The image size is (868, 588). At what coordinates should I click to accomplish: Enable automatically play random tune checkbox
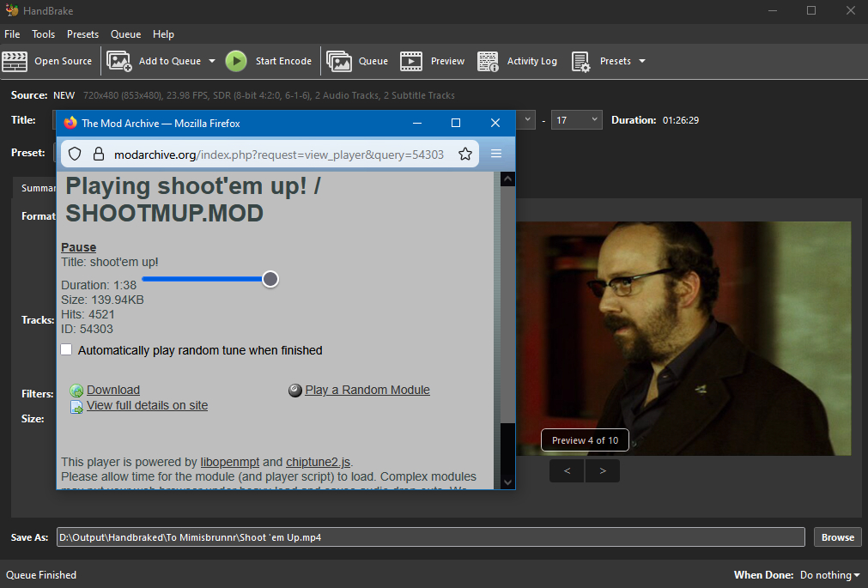(x=67, y=350)
